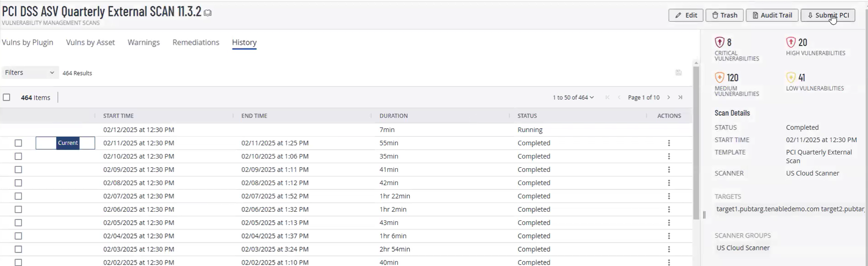
Task: Click the High Vulnerabilities shield icon
Action: (x=791, y=43)
